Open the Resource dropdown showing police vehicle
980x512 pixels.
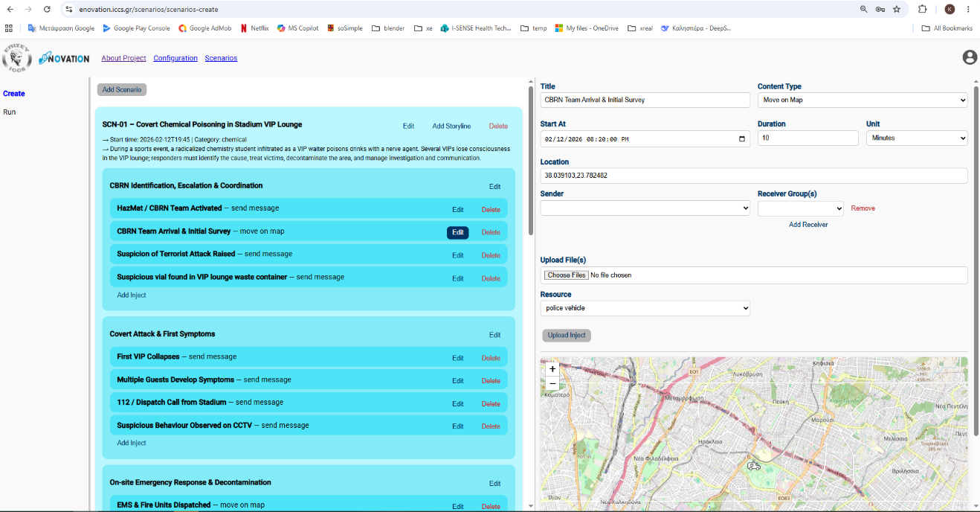(645, 308)
